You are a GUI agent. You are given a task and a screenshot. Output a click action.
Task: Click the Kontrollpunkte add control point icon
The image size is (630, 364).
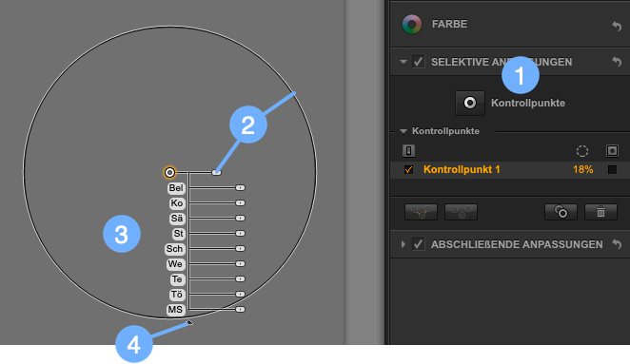(x=470, y=103)
